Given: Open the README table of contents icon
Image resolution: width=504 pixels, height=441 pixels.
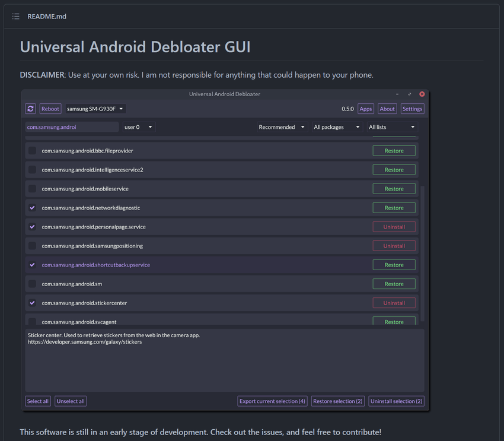Looking at the screenshot, I should pyautogui.click(x=16, y=17).
